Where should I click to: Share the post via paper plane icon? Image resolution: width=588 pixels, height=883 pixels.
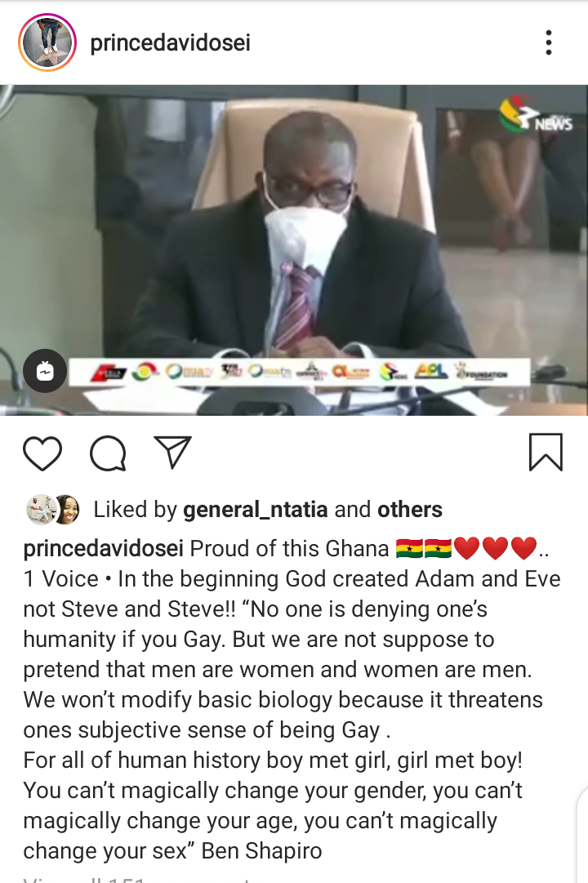[x=173, y=453]
